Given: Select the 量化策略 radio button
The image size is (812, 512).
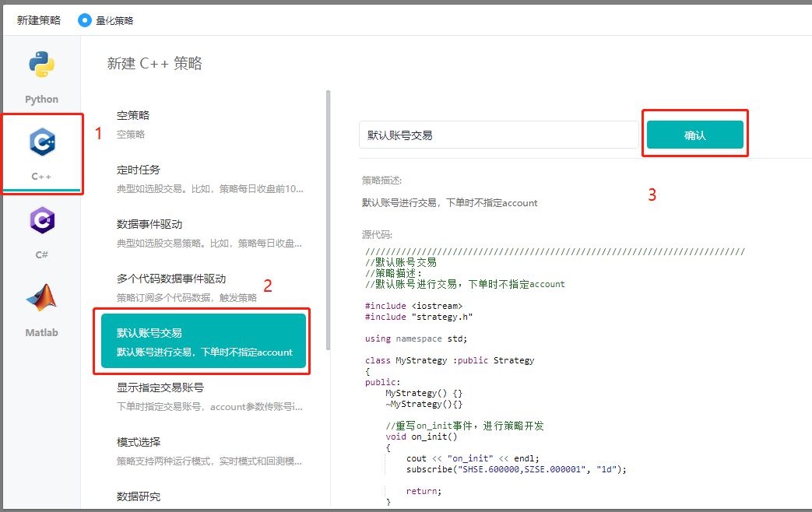Looking at the screenshot, I should click(x=84, y=20).
